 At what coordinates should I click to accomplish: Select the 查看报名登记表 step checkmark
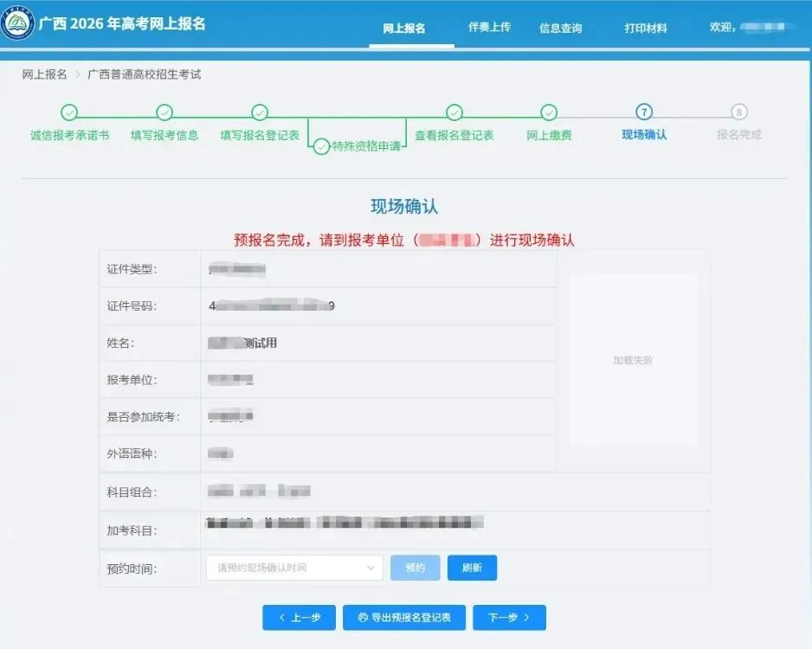click(454, 112)
